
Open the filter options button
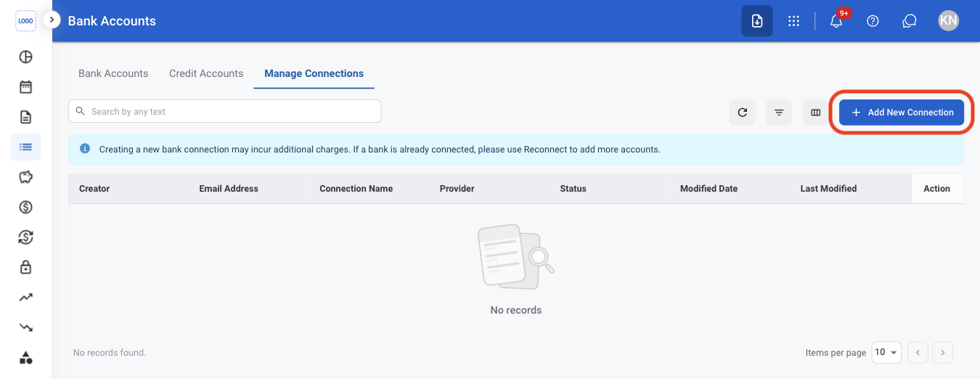779,113
